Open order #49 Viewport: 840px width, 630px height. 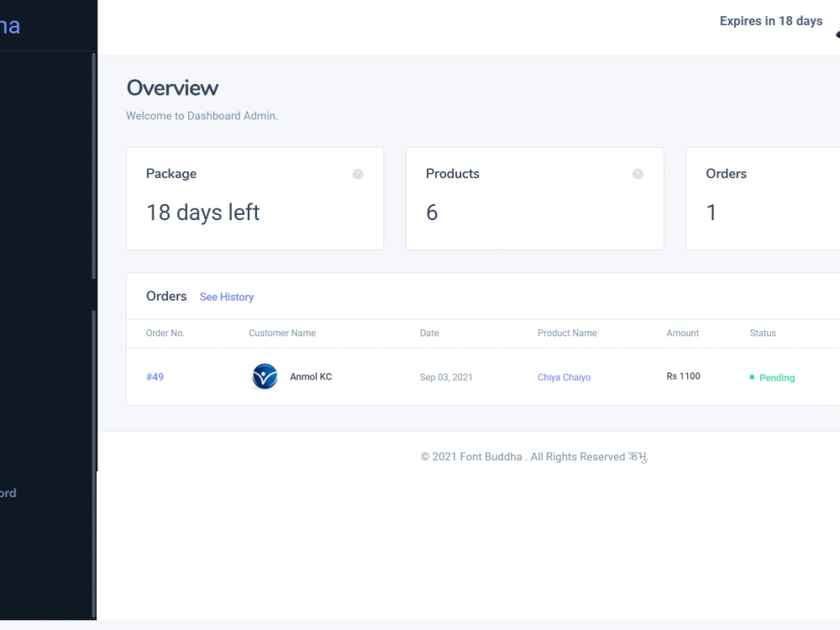click(155, 377)
